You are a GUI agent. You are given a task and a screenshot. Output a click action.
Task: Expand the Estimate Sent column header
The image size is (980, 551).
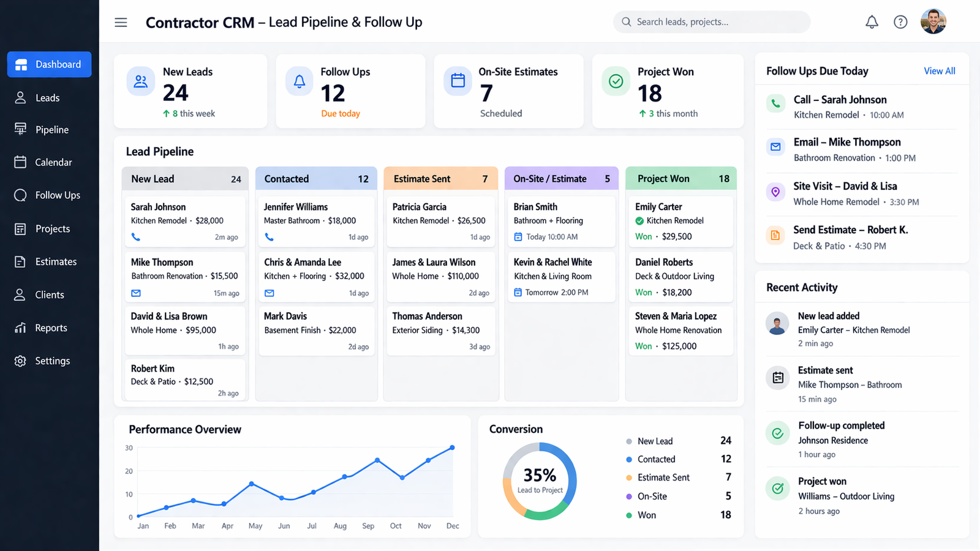point(440,178)
